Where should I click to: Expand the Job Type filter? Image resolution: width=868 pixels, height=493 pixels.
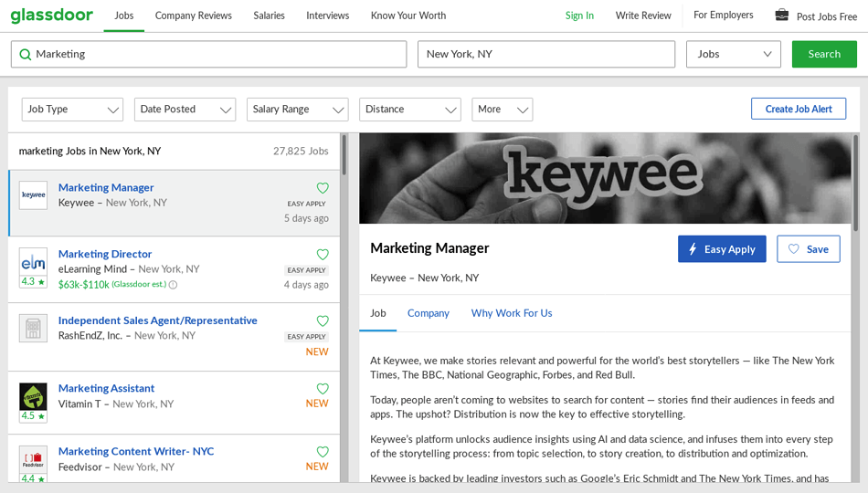click(72, 110)
